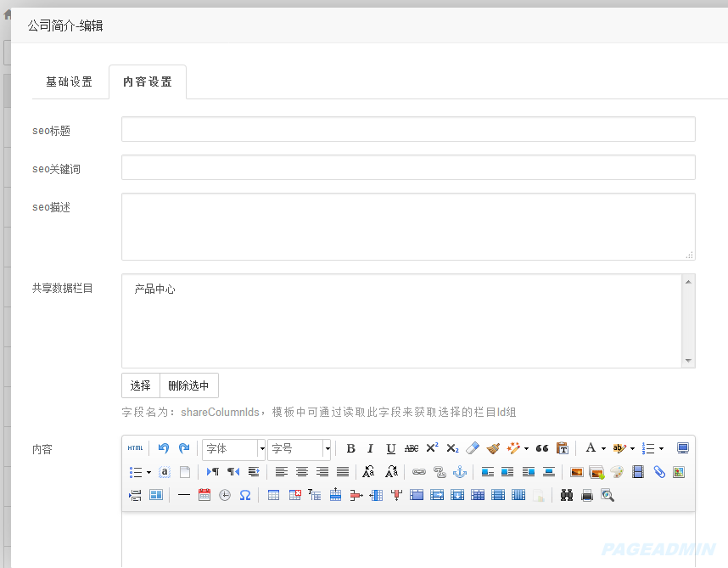Switch to 基础设置 tab
Image resolution: width=728 pixels, height=568 pixels.
click(70, 82)
